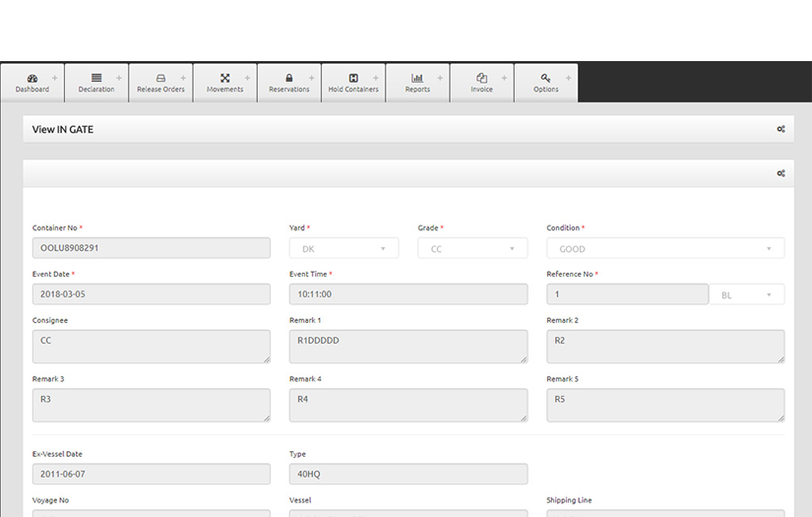Click the gears icon in View IN GATE header
Viewport: 812px width, 517px height.
tap(781, 129)
